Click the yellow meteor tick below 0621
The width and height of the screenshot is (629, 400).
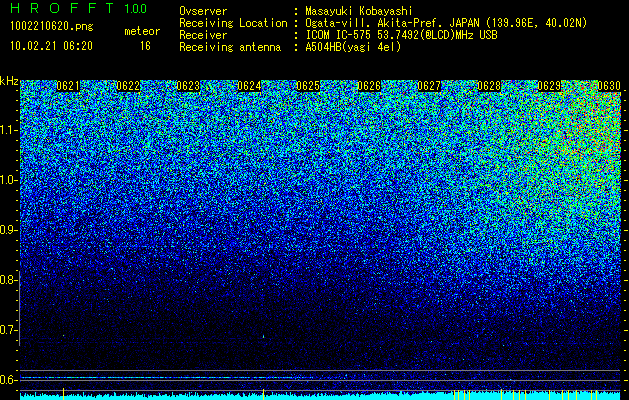pos(63,394)
